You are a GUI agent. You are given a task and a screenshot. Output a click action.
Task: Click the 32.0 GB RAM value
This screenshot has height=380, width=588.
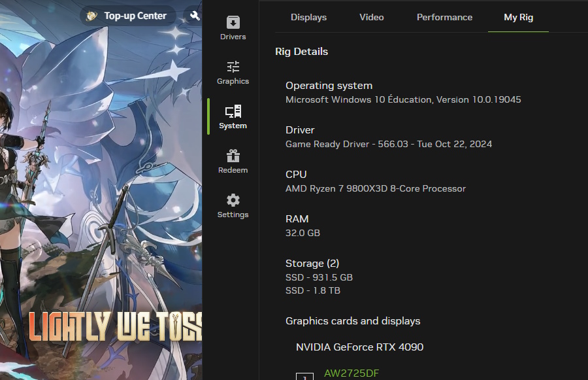pos(302,233)
